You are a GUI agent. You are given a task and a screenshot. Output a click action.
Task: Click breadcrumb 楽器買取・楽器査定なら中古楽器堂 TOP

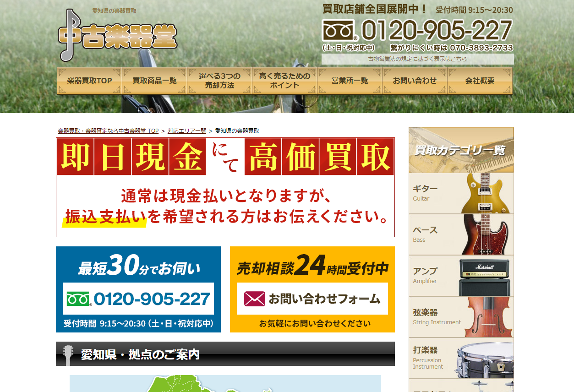coord(108,131)
